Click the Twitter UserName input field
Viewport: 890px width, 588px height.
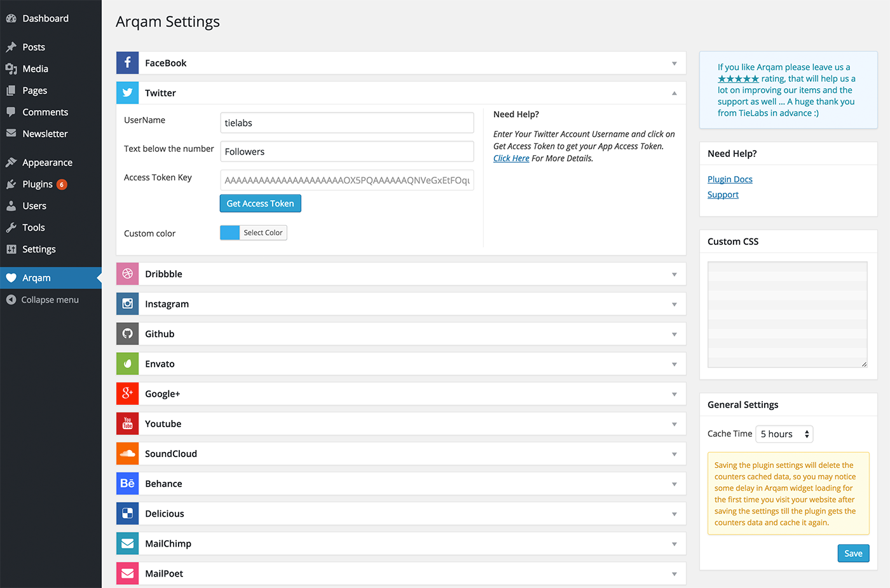pos(347,123)
